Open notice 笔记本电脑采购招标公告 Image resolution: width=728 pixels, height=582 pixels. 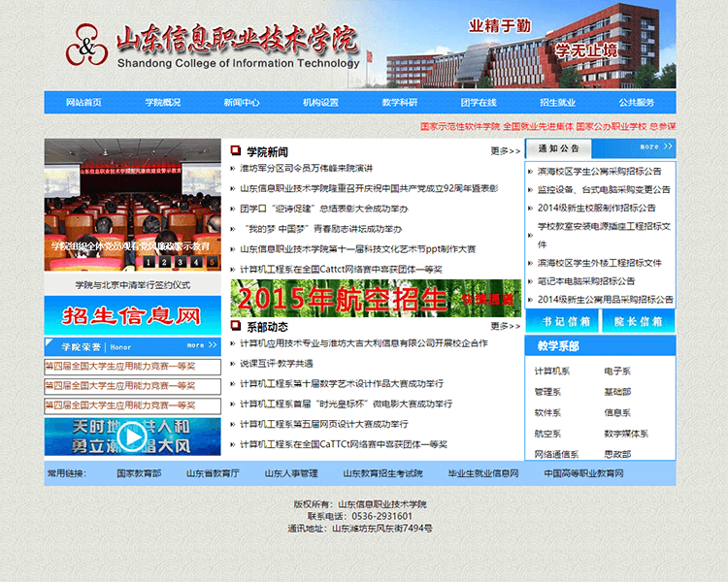pyautogui.click(x=586, y=281)
